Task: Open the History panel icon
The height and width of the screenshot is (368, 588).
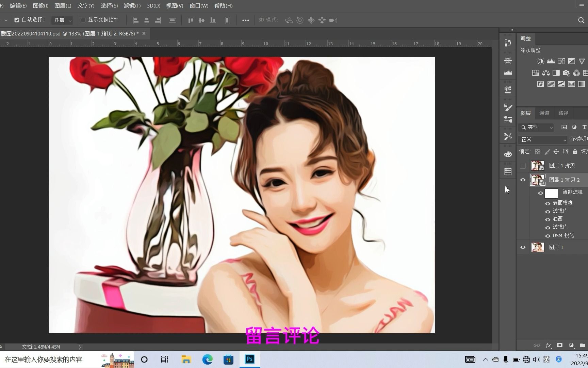Action: 508,43
